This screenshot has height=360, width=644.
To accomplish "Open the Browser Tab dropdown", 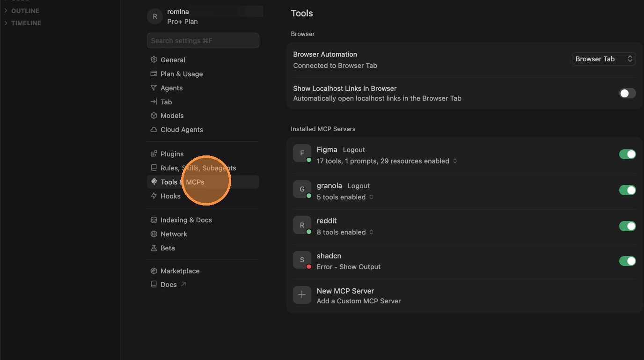I will (x=604, y=59).
